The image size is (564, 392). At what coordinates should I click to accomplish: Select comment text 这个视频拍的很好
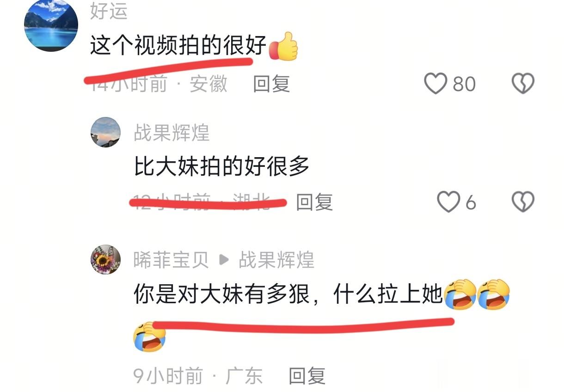coord(178,46)
